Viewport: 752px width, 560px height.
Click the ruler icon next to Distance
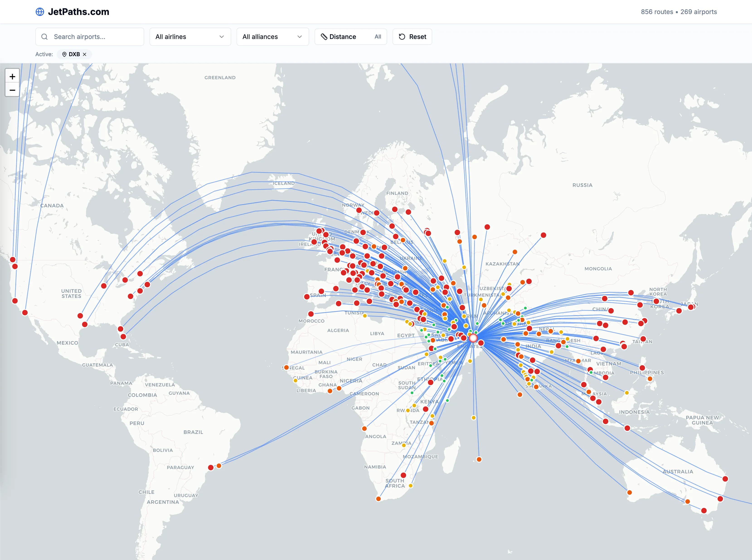tap(324, 37)
